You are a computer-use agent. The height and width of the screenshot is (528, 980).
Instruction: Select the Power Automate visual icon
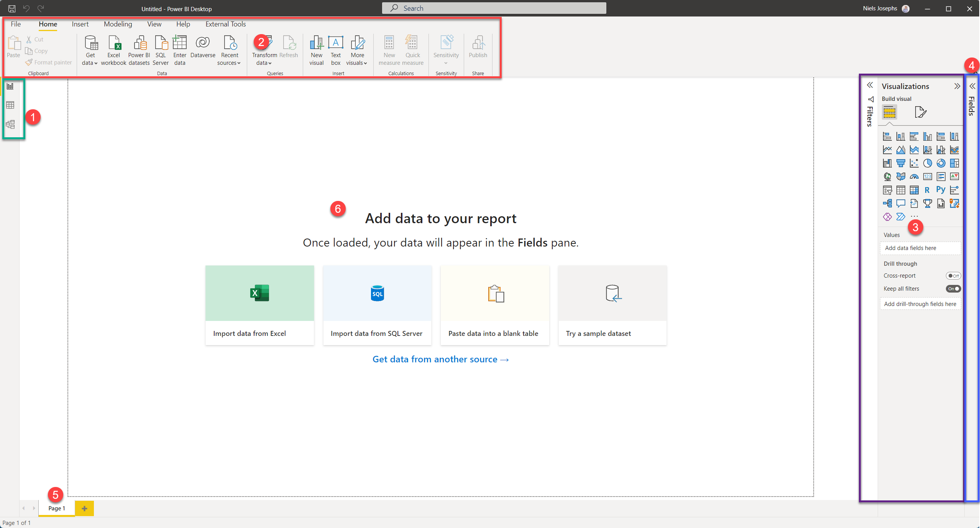pos(901,217)
